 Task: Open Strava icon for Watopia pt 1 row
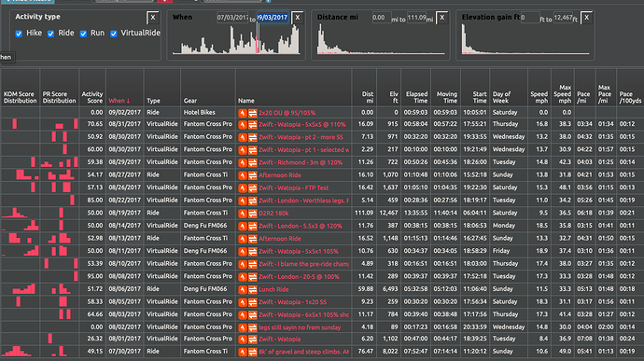tap(243, 150)
